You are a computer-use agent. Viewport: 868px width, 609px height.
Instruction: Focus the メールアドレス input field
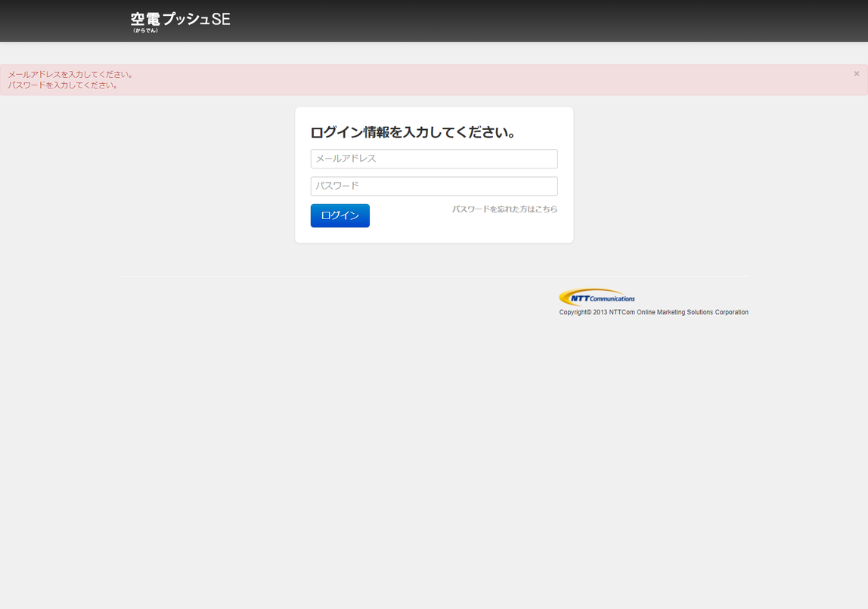tap(434, 159)
